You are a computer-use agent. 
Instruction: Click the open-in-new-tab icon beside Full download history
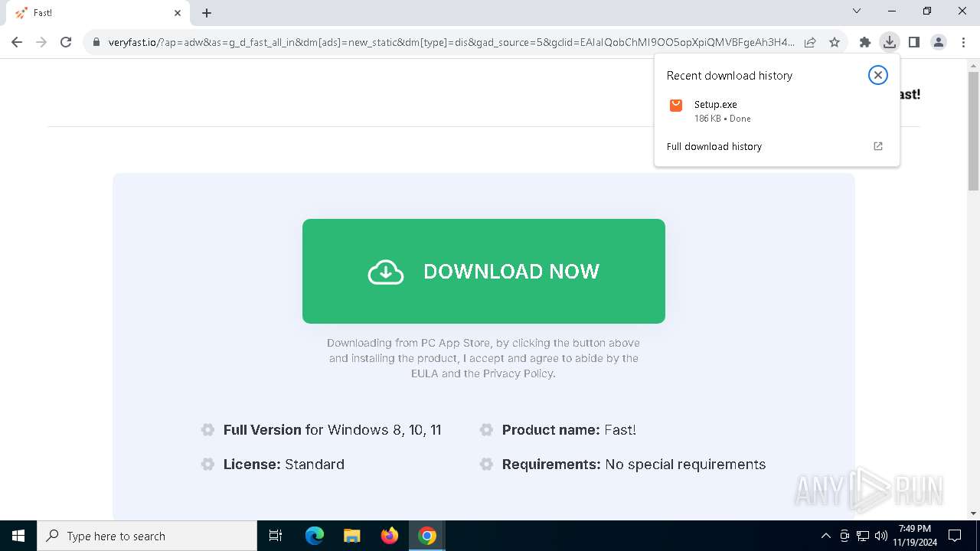click(x=878, y=146)
